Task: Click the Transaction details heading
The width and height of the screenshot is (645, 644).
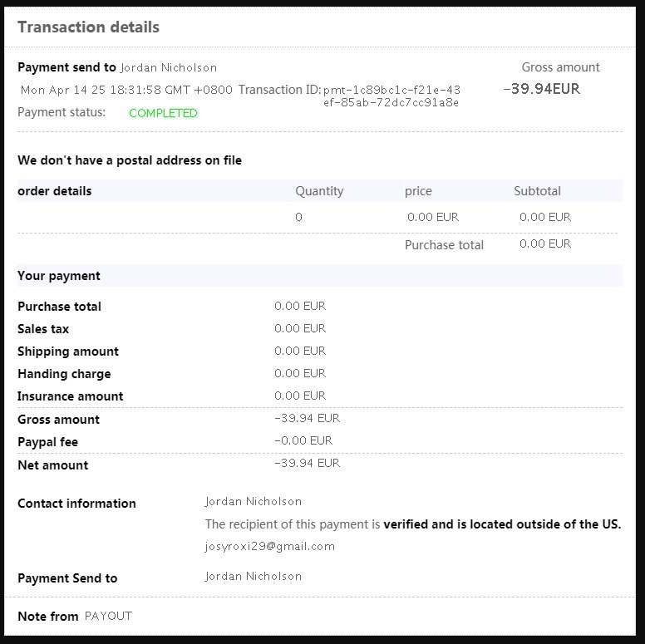Action: click(88, 27)
